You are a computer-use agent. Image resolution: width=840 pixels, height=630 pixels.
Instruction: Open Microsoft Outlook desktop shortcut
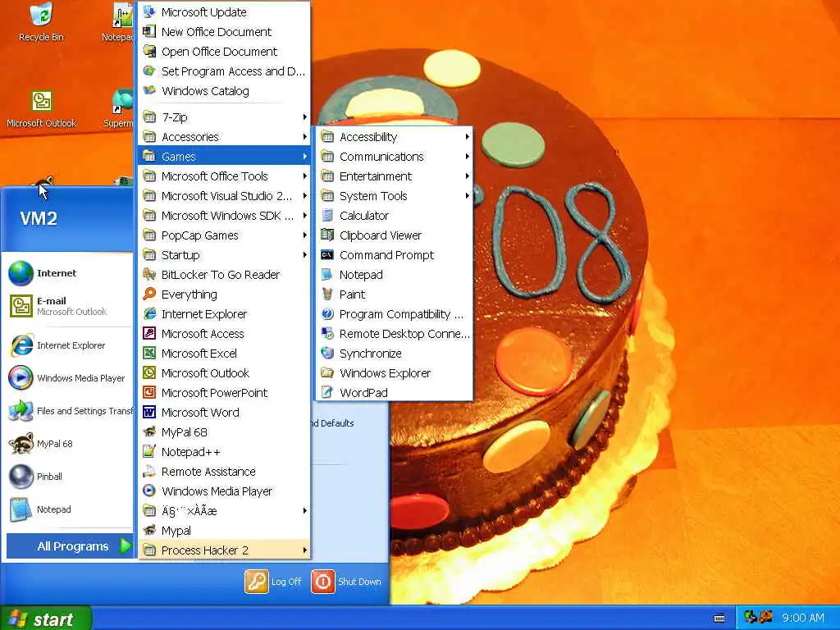click(41, 109)
